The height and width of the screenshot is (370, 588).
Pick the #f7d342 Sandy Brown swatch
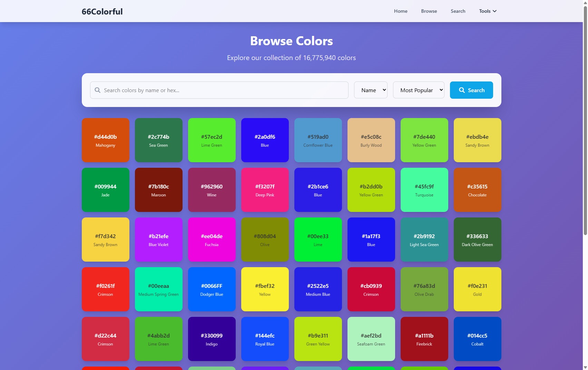pos(106,240)
